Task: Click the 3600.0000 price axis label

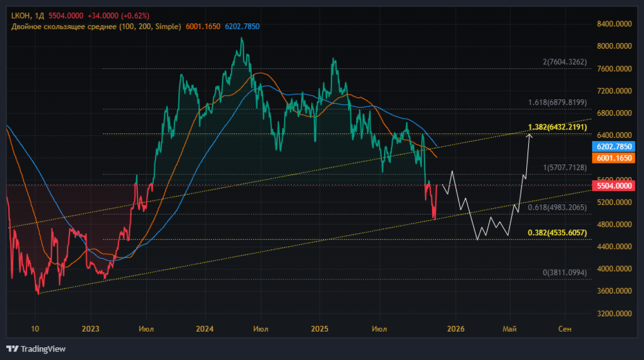Action: (614, 290)
